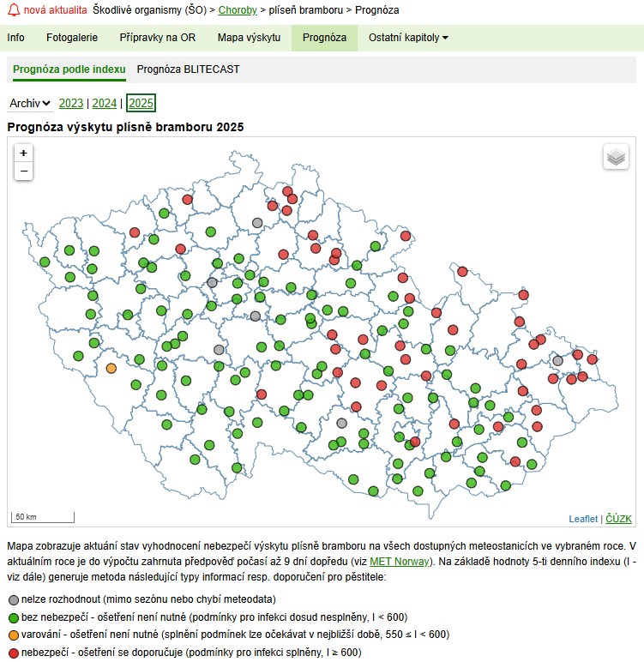Follow the MET Norway link
The image size is (644, 662).
[399, 562]
